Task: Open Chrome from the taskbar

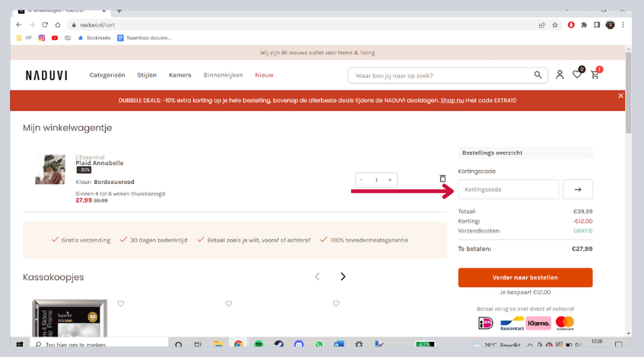Action: pyautogui.click(x=239, y=344)
